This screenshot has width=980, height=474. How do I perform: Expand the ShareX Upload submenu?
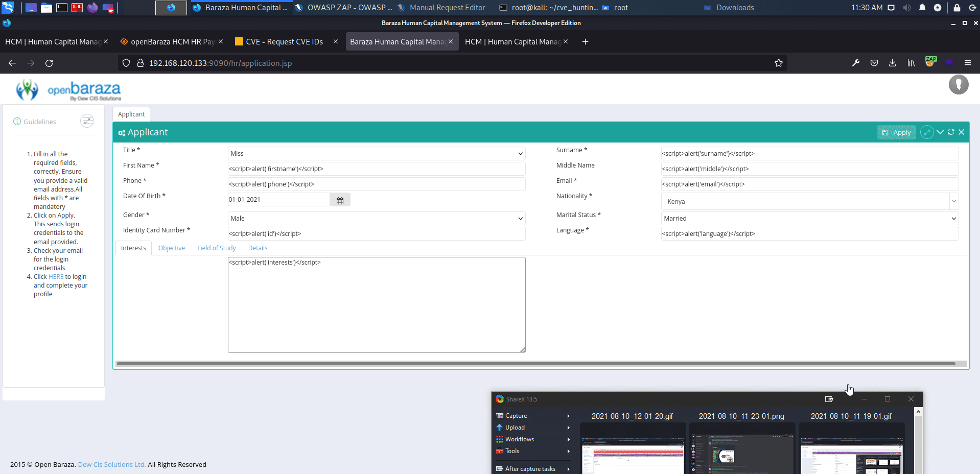pyautogui.click(x=532, y=428)
